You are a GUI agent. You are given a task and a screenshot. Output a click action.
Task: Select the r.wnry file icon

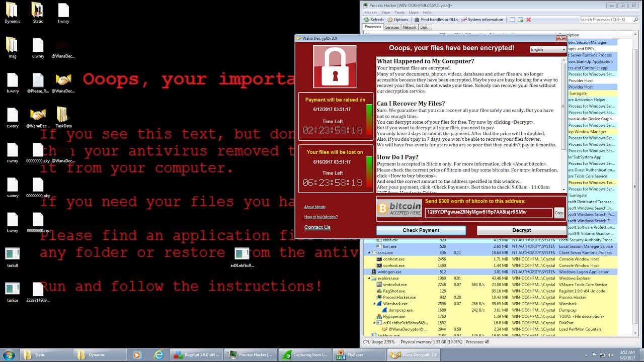pos(12,153)
